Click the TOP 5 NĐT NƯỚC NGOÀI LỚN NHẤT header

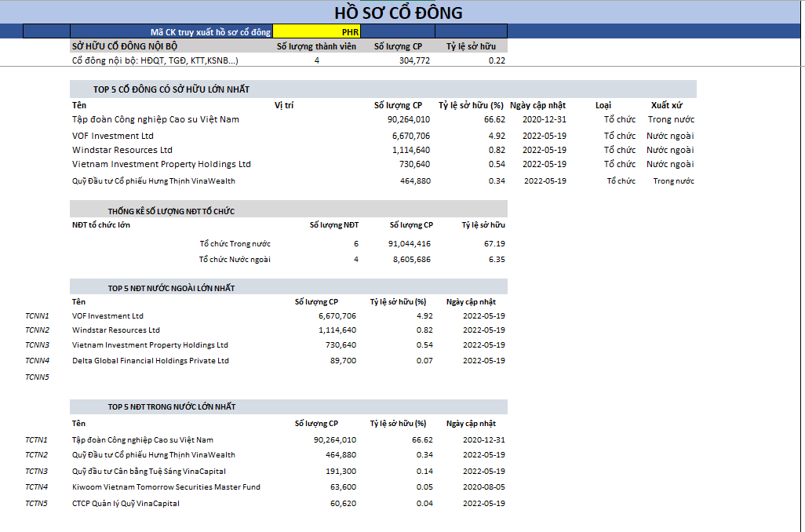point(171,288)
